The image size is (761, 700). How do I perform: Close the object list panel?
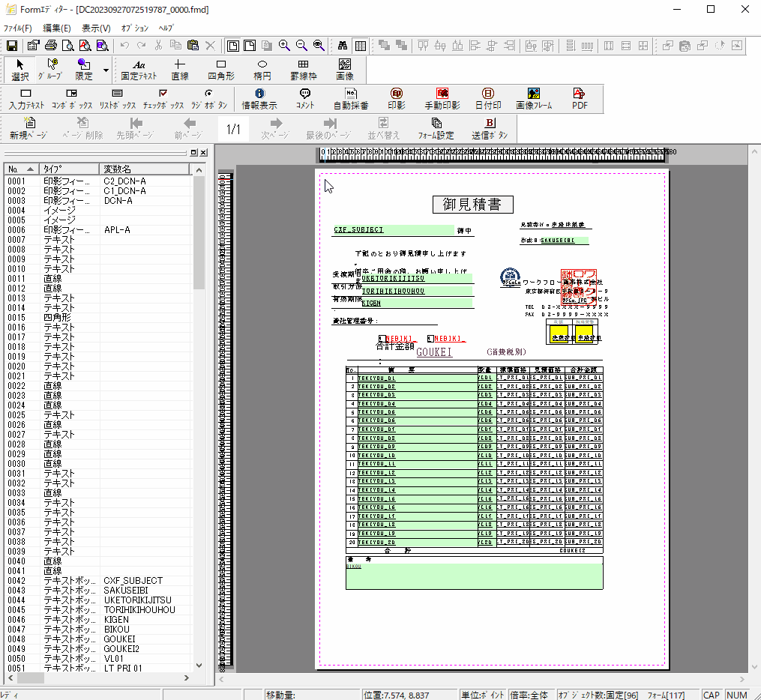click(x=203, y=152)
